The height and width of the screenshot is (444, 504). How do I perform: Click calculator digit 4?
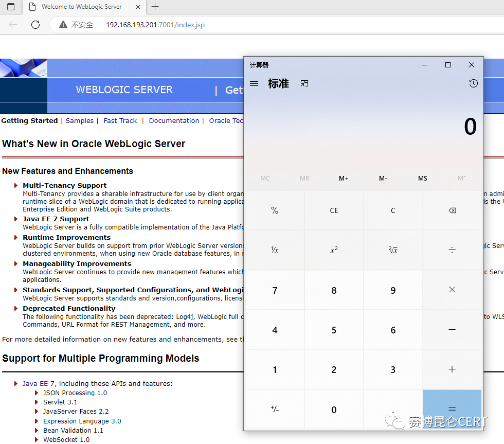click(x=275, y=330)
